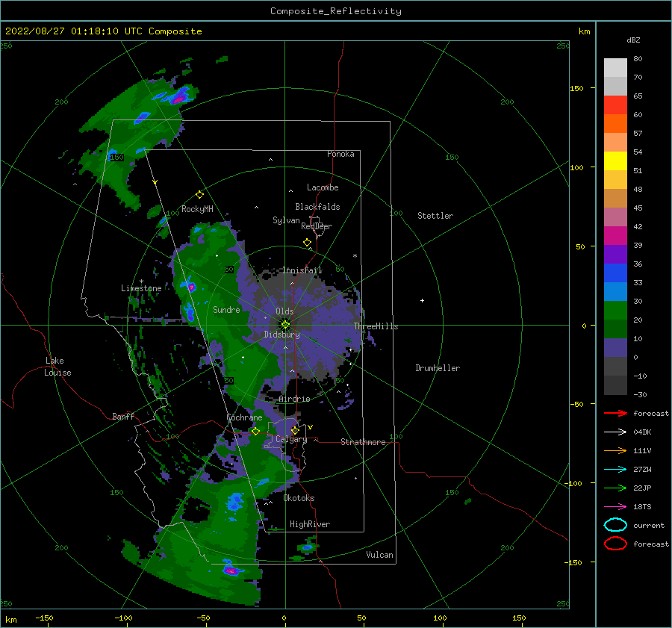Viewport: 672px width, 628px height.
Task: Select the 10 dBZ purple swatch
Action: click(x=615, y=348)
